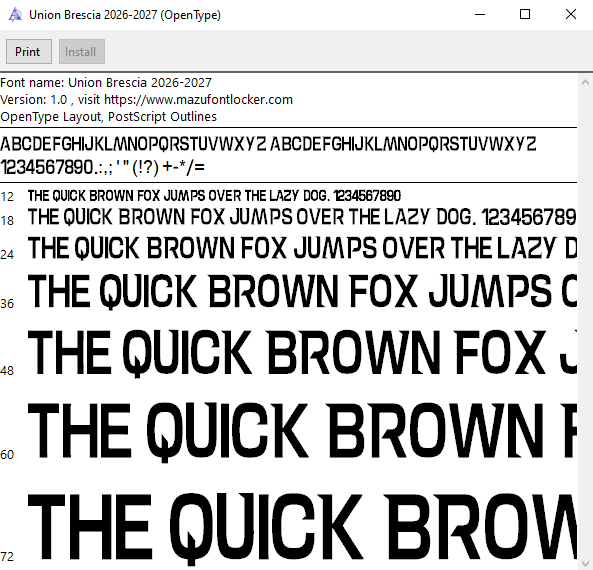Close the Union Brescia font window
Screen dimensions: 593x570
571,15
